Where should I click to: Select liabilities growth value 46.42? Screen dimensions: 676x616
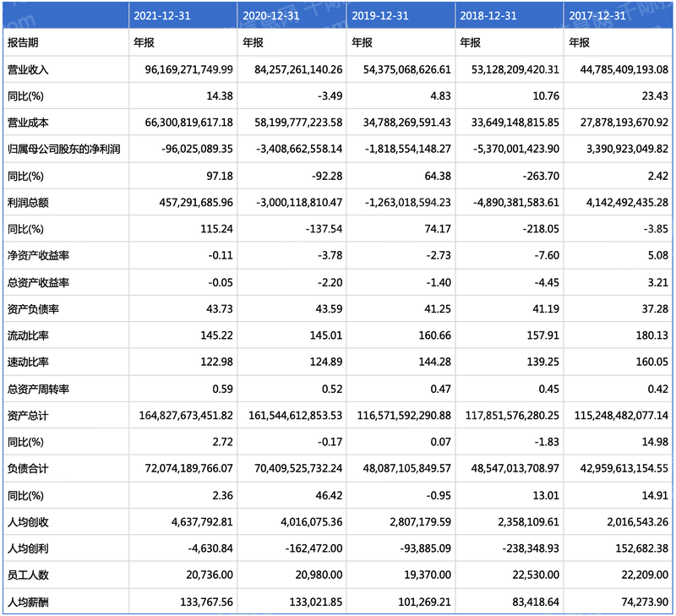pos(329,496)
